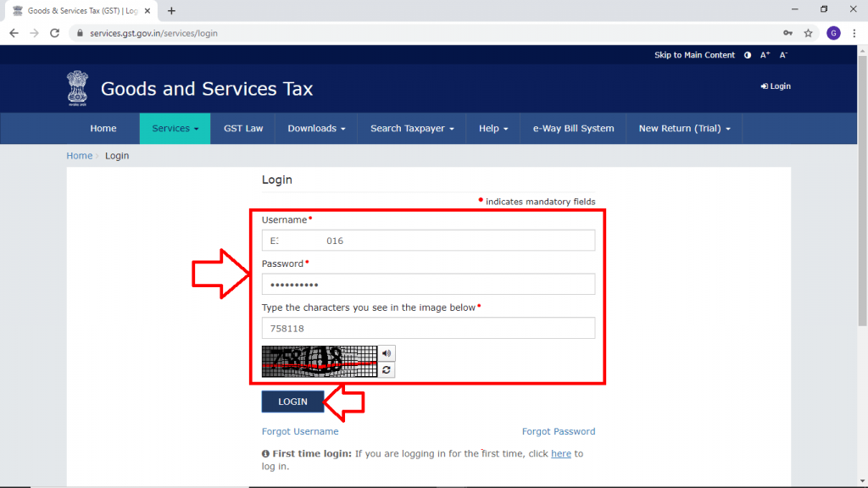Decrease font size with the A- icon
868x488 pixels.
click(x=783, y=55)
